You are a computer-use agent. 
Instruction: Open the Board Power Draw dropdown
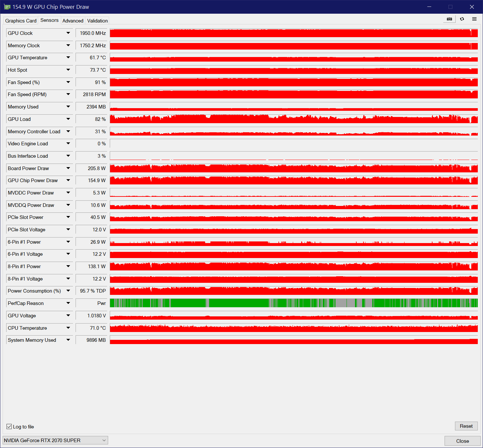coord(68,168)
